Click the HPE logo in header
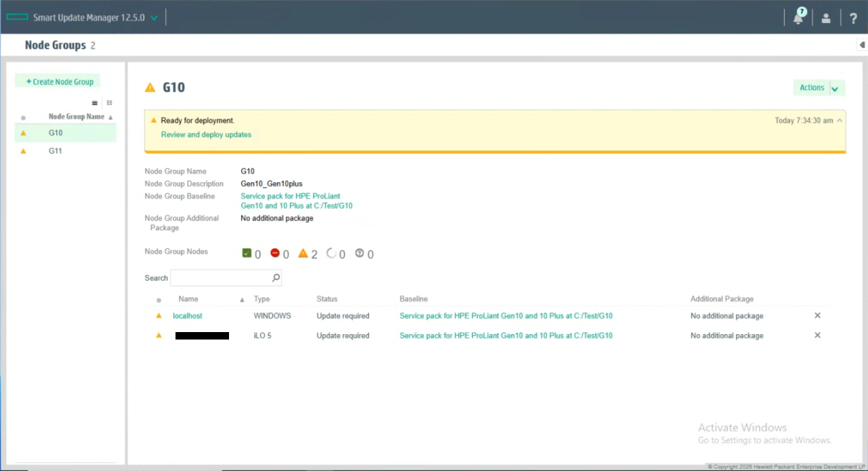 click(17, 18)
